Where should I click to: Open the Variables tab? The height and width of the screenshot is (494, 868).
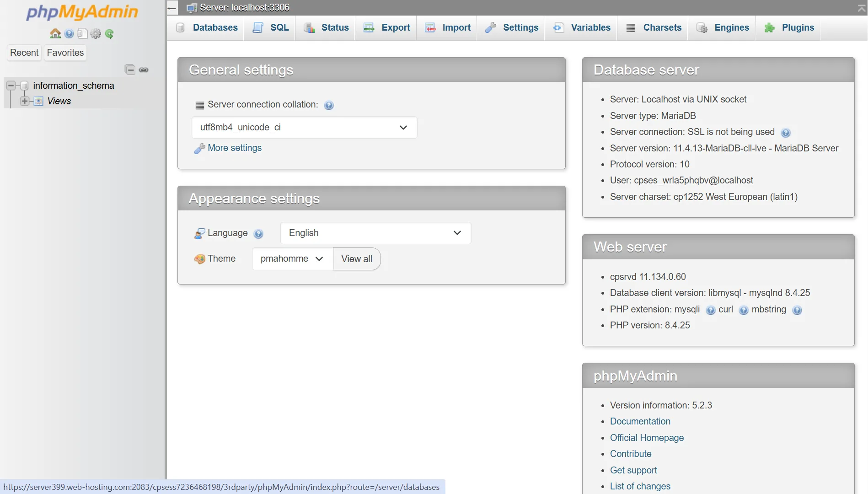point(581,27)
